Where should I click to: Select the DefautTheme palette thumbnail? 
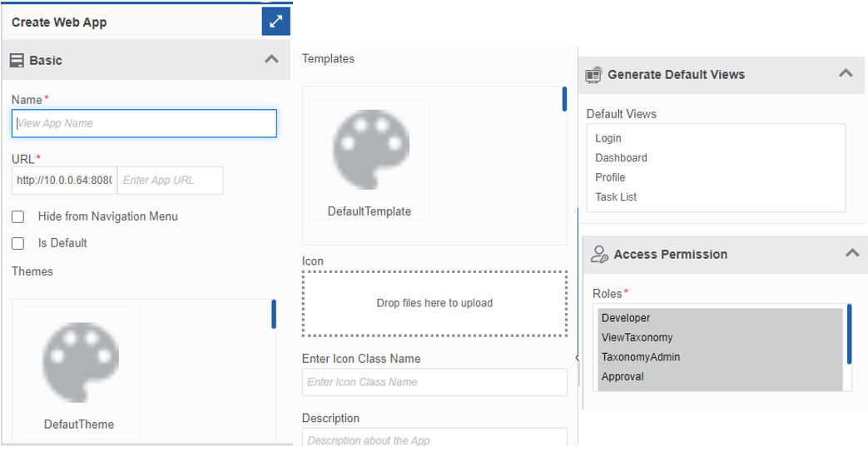80,362
